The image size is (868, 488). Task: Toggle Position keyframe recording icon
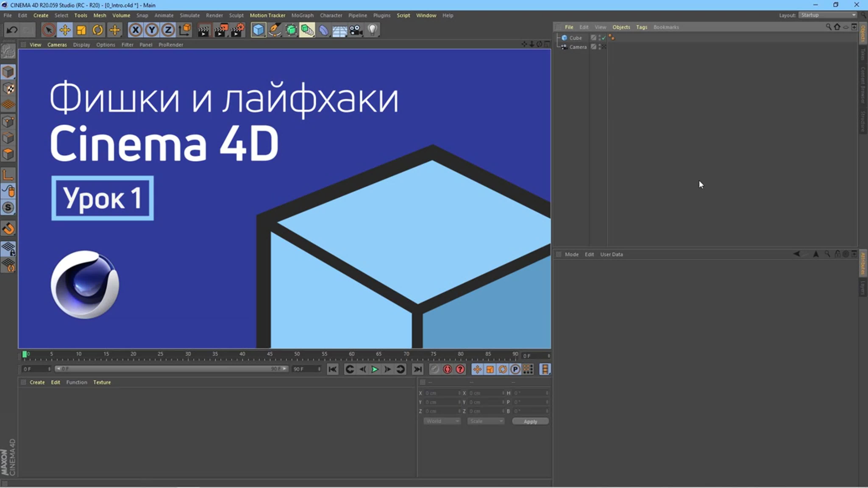[477, 369]
